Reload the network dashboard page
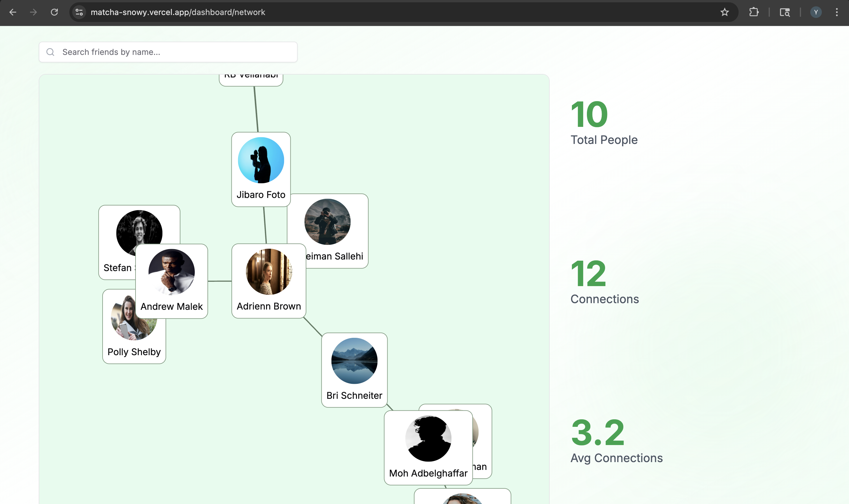 click(x=54, y=12)
